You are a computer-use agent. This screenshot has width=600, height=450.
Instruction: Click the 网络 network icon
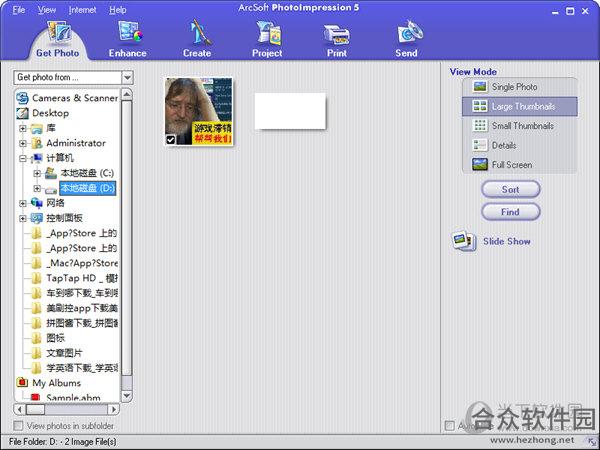37,203
